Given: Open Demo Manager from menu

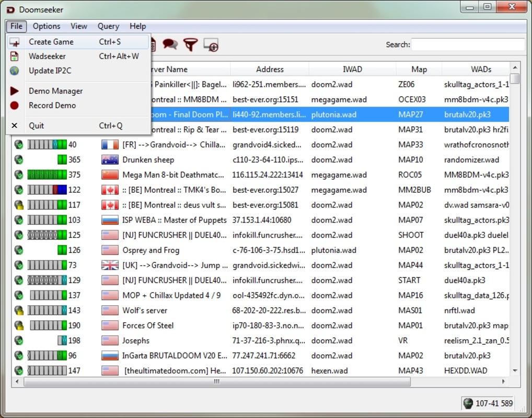Looking at the screenshot, I should tap(78, 91).
